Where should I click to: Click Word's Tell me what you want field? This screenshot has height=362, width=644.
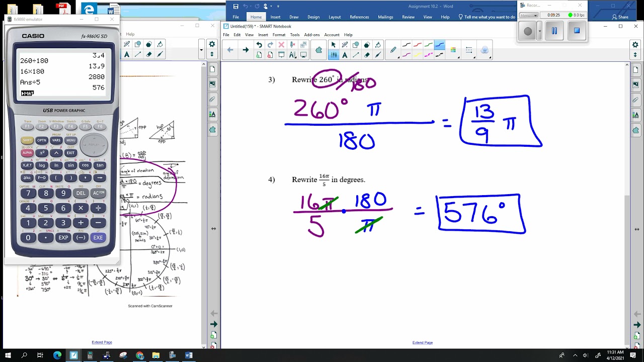pos(487,17)
